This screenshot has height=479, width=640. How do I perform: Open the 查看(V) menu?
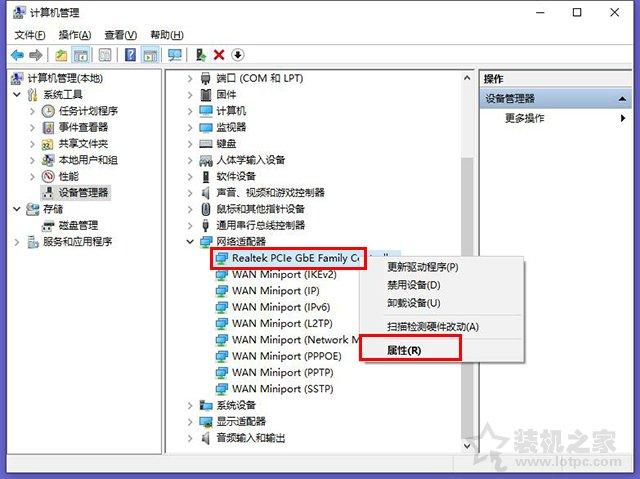coord(120,35)
